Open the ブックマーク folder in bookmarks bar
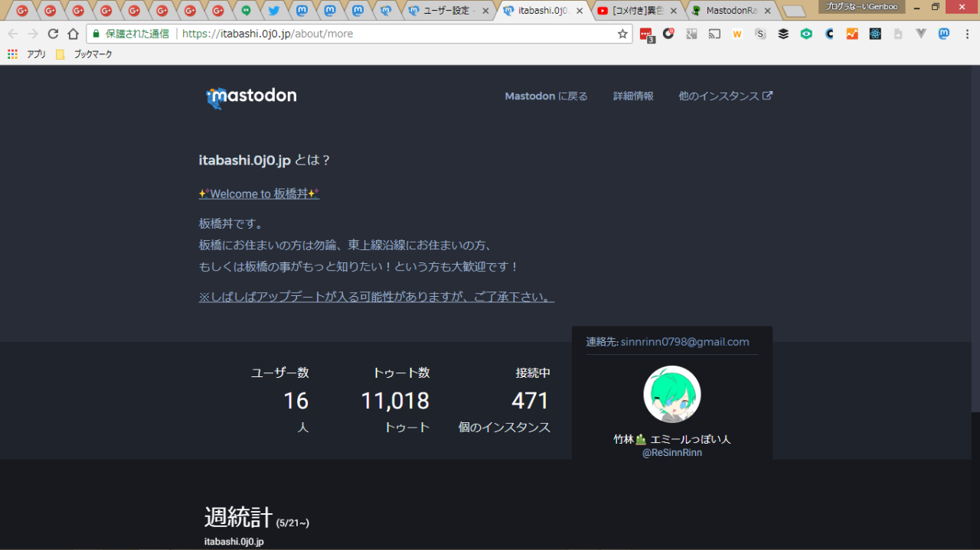The image size is (980, 550). point(84,54)
